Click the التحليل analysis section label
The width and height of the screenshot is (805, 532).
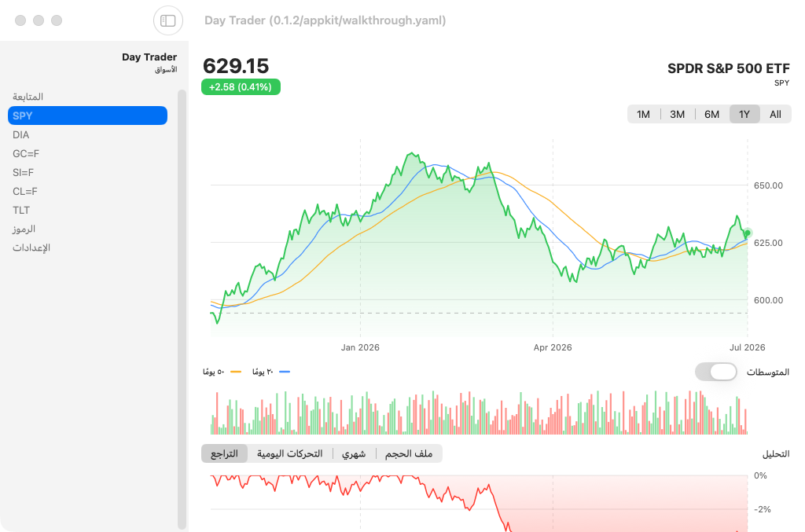click(x=776, y=453)
